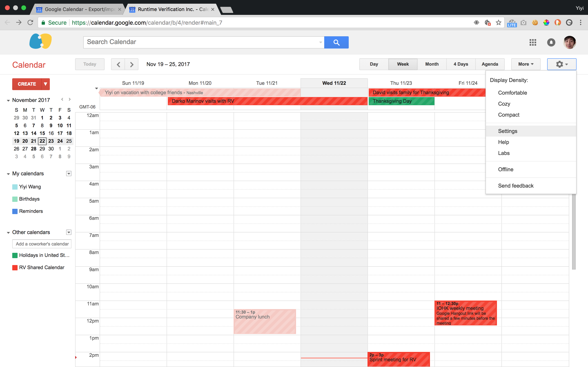Open the My calendars options dropdown
Image resolution: width=588 pixels, height=367 pixels.
69,174
